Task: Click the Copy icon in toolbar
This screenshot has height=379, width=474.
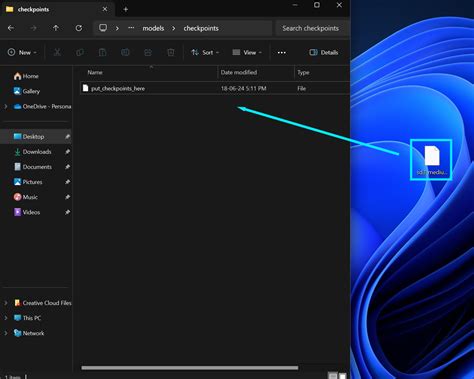Action: coord(80,52)
